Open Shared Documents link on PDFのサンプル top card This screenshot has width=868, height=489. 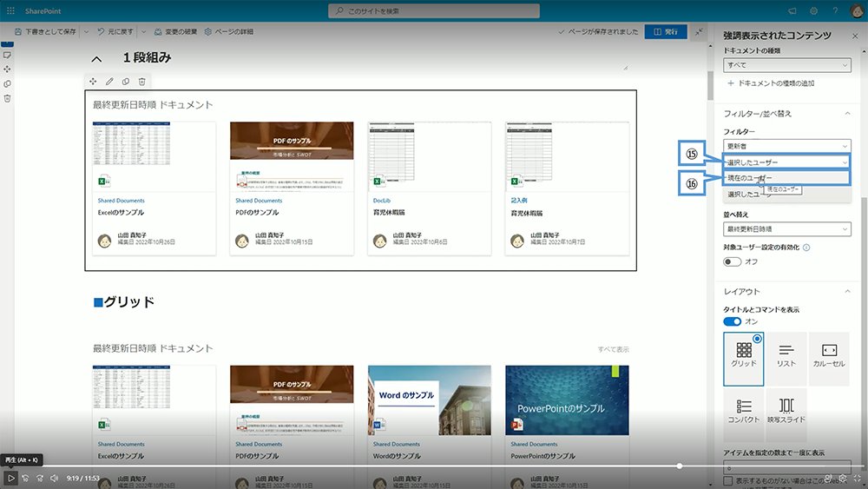pos(259,201)
